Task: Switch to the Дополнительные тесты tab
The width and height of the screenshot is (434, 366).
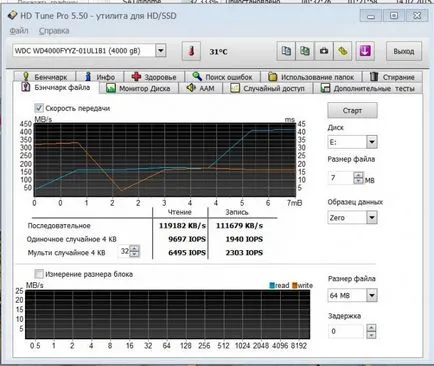Action: (x=368, y=88)
